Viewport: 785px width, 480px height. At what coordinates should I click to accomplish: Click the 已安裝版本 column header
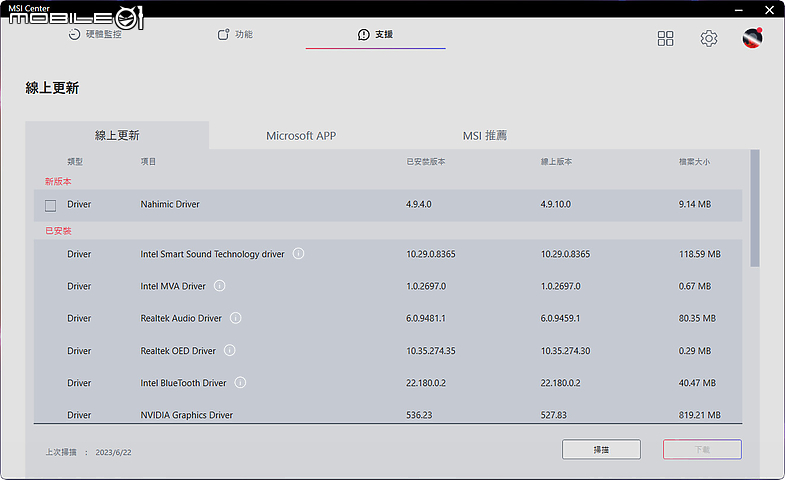(426, 162)
